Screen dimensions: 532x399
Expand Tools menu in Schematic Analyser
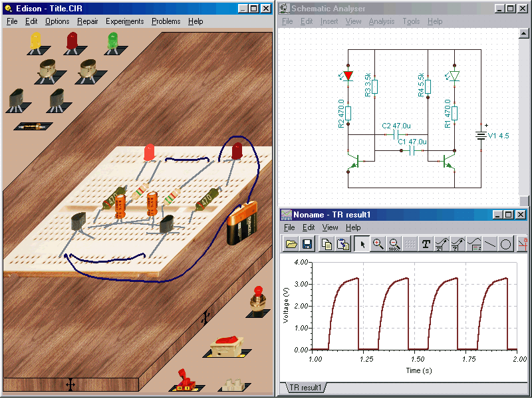pos(411,21)
